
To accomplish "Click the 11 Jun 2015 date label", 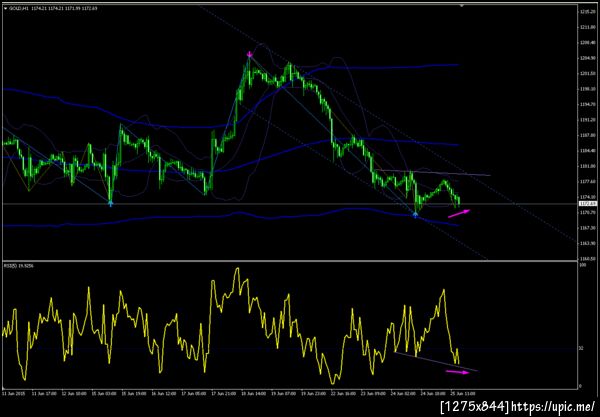I will click(13, 393).
